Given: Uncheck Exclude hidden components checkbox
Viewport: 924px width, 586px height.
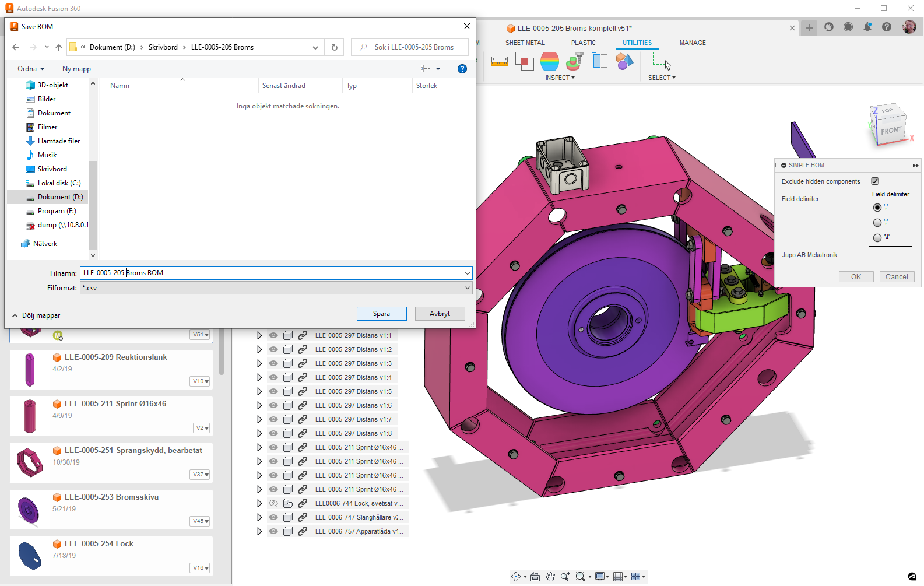Looking at the screenshot, I should pyautogui.click(x=875, y=181).
